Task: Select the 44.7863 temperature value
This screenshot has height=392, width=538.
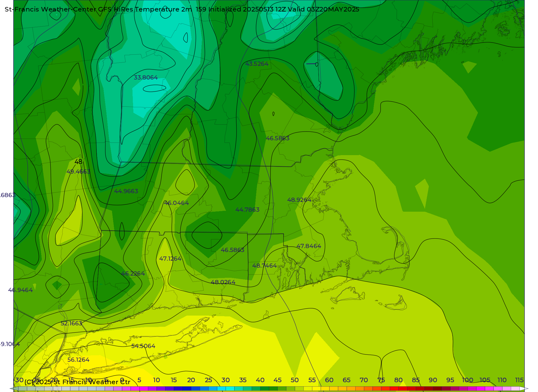Action: [x=247, y=210]
